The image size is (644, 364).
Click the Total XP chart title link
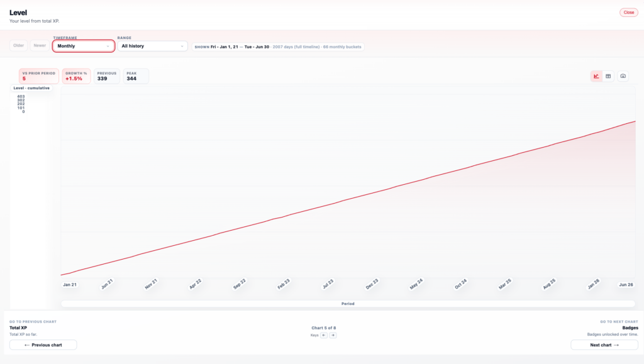coord(18,328)
